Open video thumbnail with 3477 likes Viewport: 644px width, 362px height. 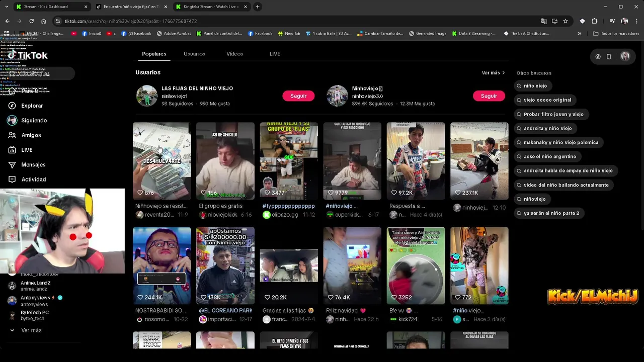[289, 161]
